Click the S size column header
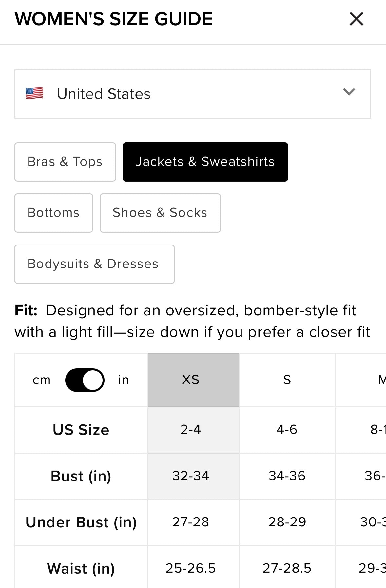 click(x=287, y=380)
